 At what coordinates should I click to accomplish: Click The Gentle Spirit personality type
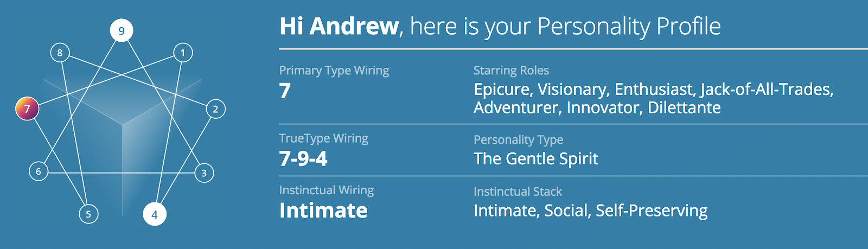536,158
